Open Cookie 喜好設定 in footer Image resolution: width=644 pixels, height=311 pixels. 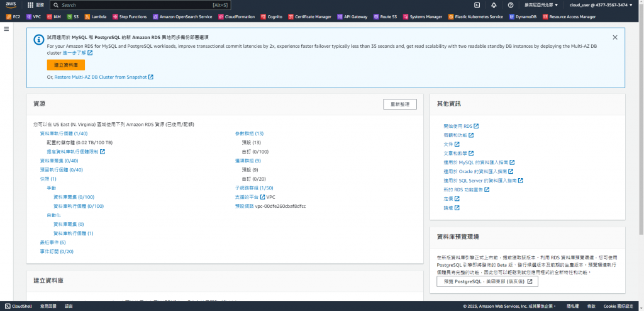tap(619, 306)
